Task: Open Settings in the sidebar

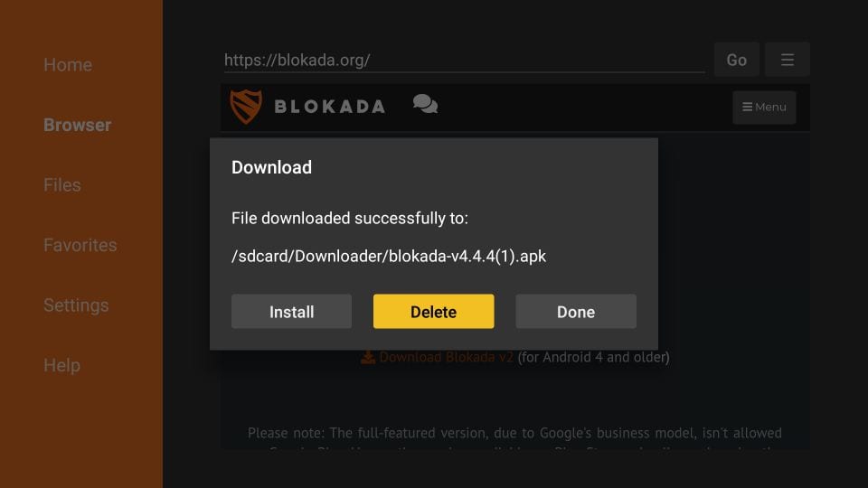Action: tap(76, 305)
